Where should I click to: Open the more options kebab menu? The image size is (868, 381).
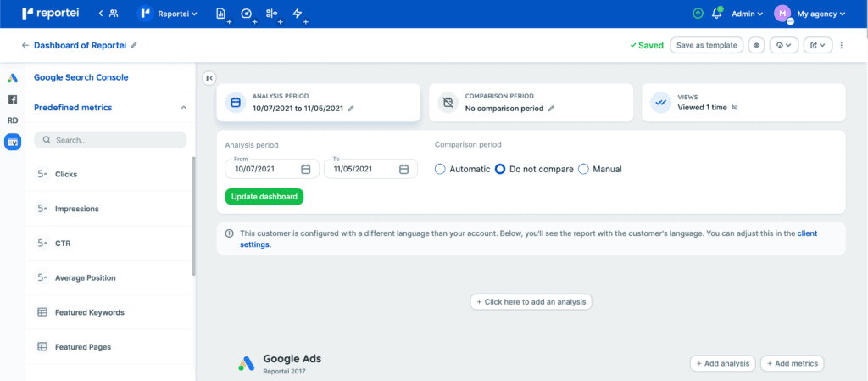[842, 45]
